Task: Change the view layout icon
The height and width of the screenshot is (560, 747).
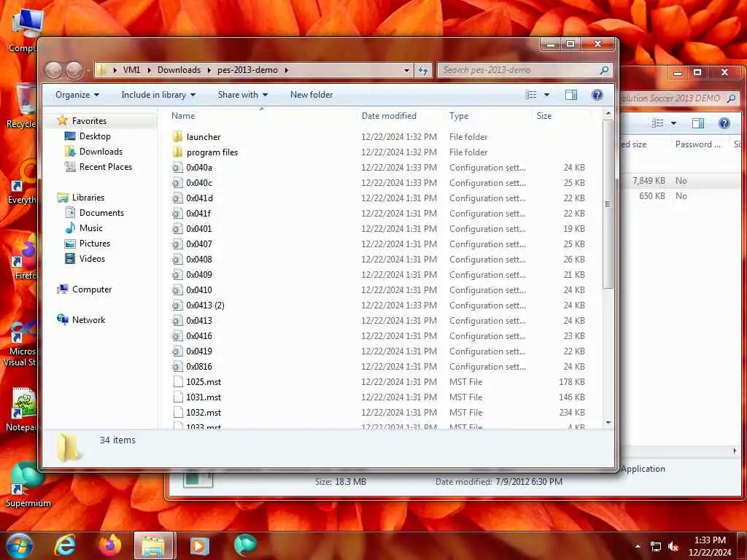Action: tap(531, 95)
